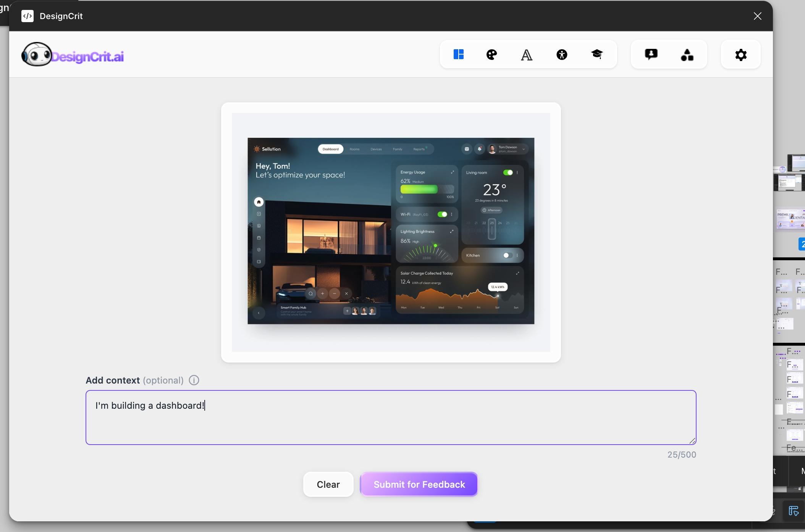Open the Living room three-dot menu
Image resolution: width=805 pixels, height=532 pixels.
coord(518,172)
